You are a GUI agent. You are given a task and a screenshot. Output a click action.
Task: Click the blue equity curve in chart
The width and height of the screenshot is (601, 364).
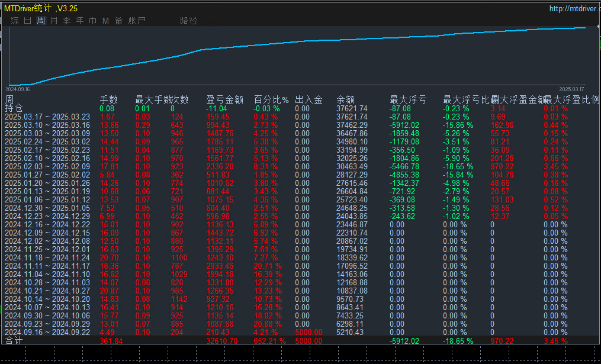click(x=296, y=43)
